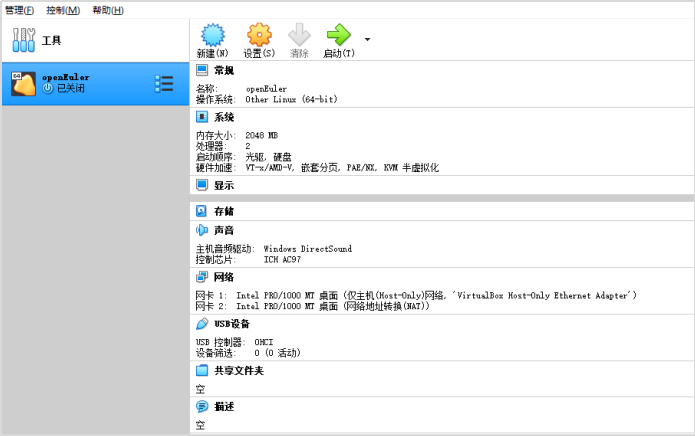Select the openEuler VM name in sidebar
Viewport: 695px width, 436px height.
[66, 77]
